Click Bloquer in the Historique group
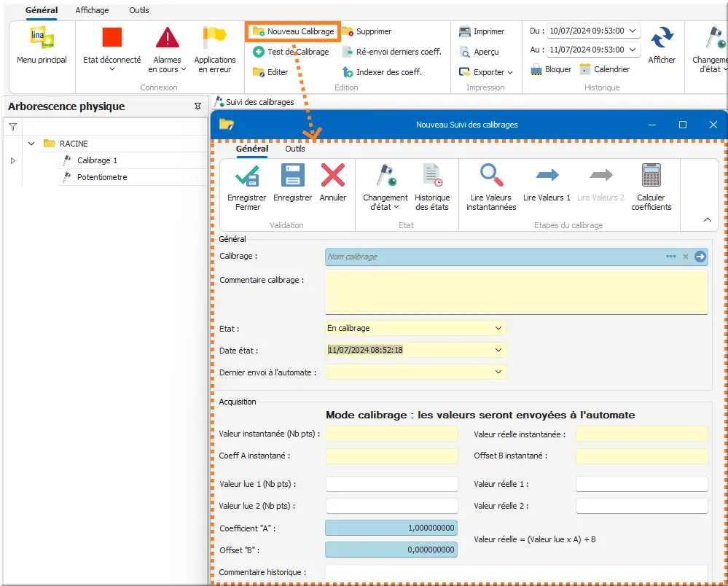The image size is (728, 586). (x=551, y=69)
